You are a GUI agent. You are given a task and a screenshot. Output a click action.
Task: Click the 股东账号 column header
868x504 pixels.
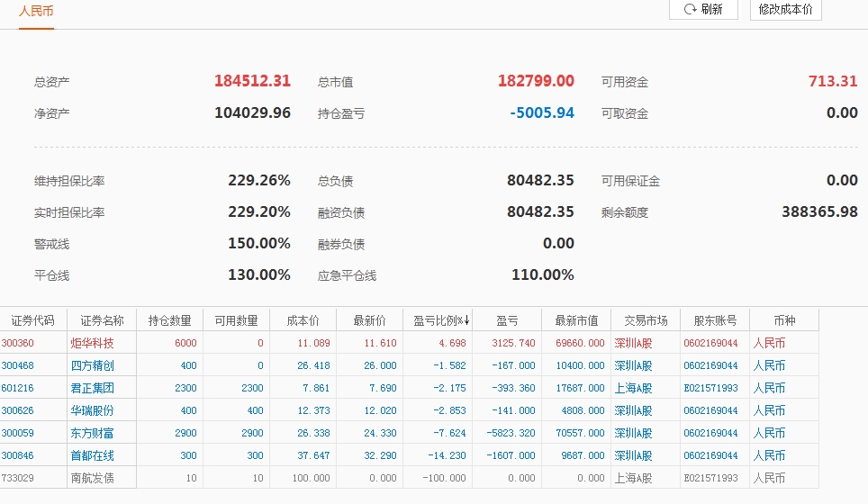[715, 320]
